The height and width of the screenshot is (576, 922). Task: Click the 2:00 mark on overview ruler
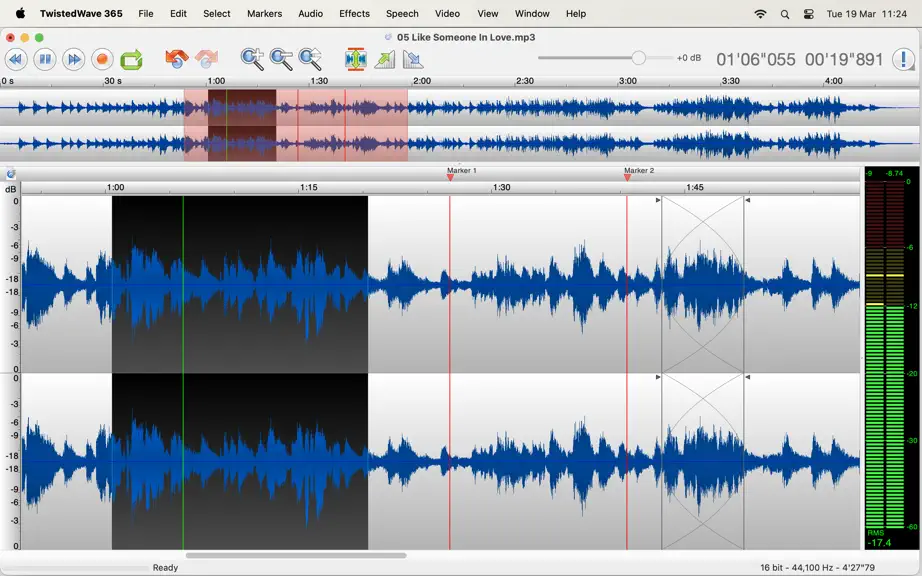click(422, 81)
